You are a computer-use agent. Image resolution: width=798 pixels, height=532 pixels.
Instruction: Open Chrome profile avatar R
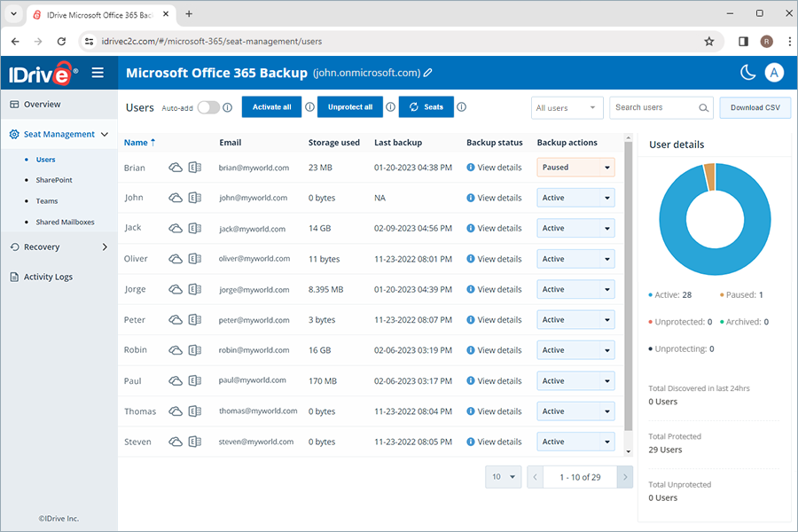(766, 42)
